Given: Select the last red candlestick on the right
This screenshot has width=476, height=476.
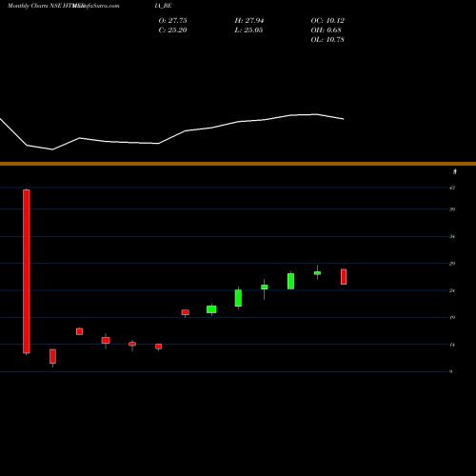Looking at the screenshot, I should (x=344, y=277).
